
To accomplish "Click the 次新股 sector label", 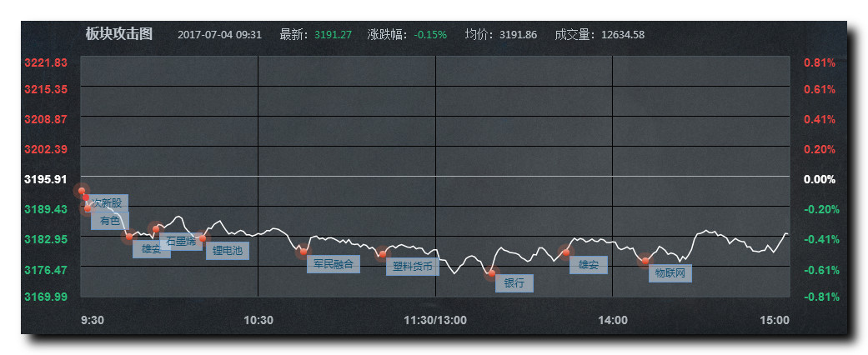I will (x=108, y=202).
